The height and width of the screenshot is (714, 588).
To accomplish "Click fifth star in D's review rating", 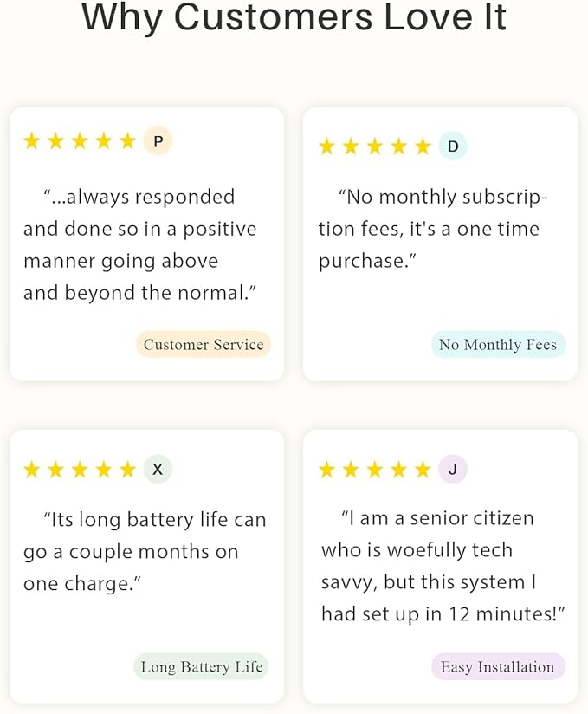I will (423, 146).
